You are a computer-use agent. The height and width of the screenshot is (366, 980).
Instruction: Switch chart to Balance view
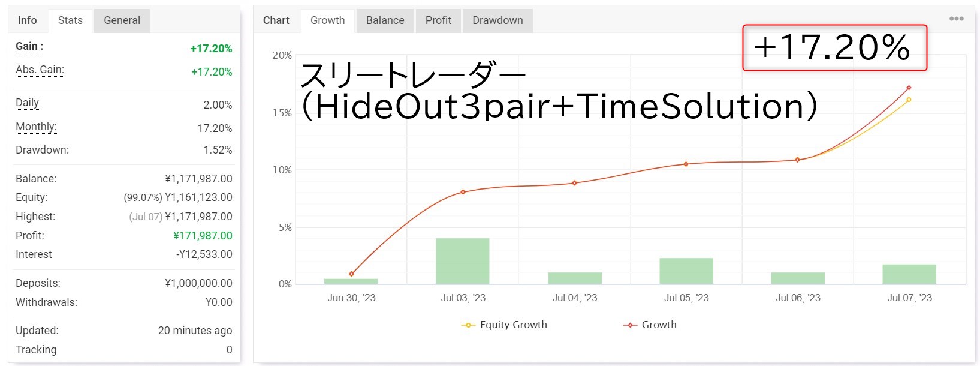click(385, 20)
